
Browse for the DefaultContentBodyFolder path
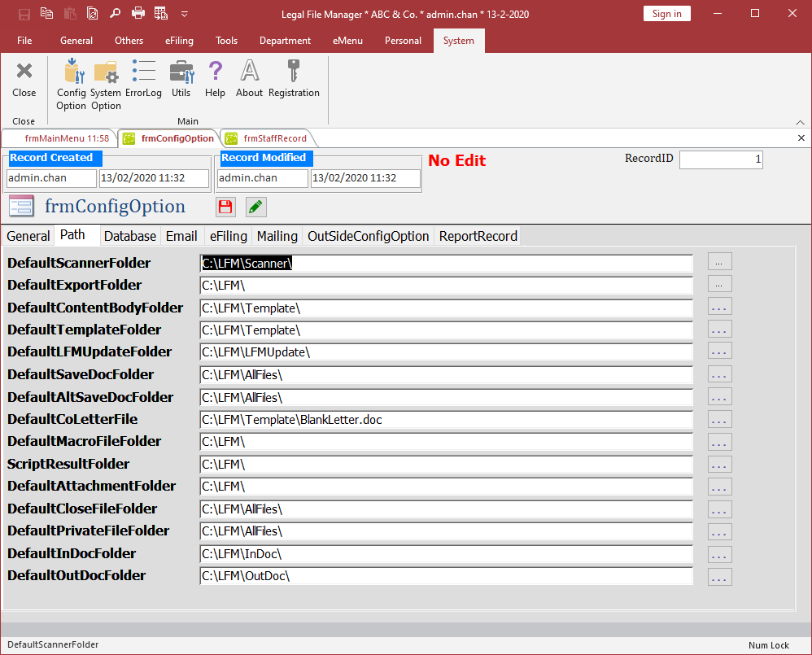719,307
